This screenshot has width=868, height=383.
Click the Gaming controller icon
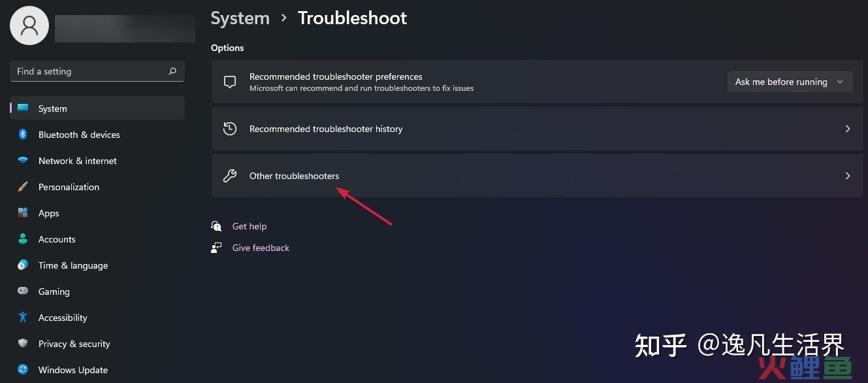pyautogui.click(x=23, y=291)
